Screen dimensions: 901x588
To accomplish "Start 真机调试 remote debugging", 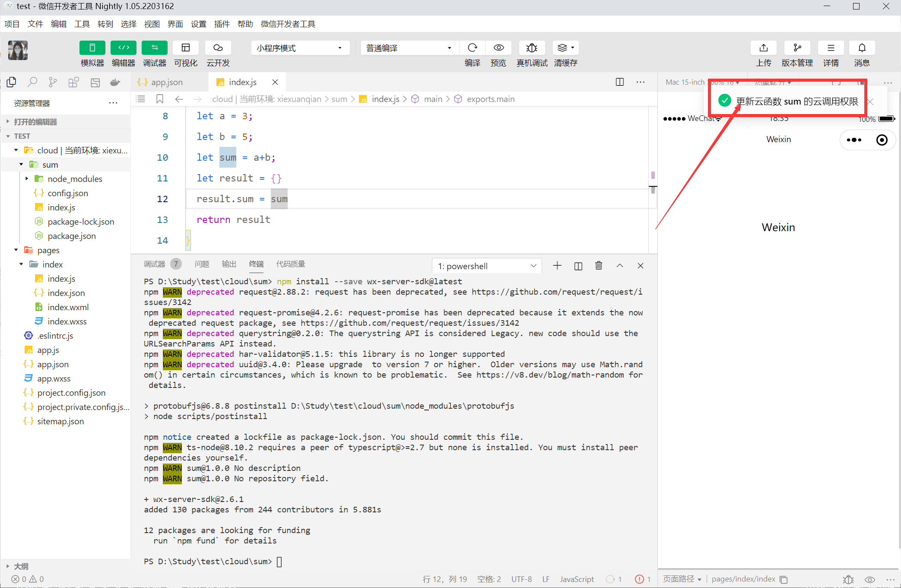I will tap(532, 48).
